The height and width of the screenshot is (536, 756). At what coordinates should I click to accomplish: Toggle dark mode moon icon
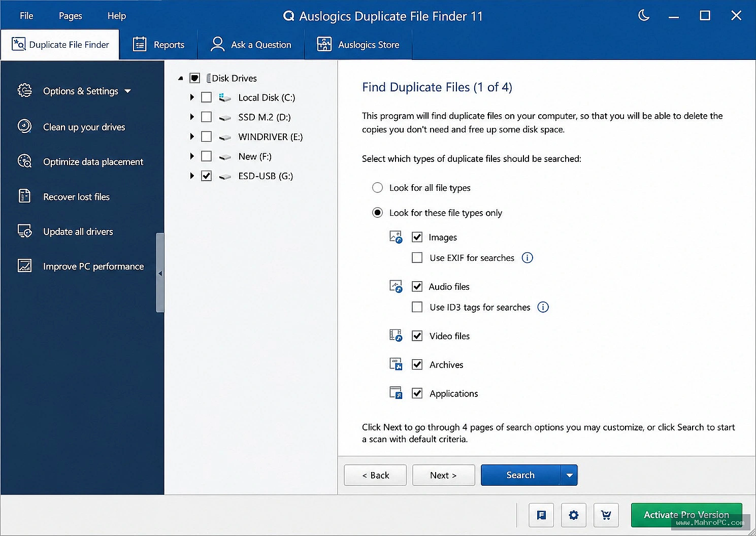tap(644, 16)
